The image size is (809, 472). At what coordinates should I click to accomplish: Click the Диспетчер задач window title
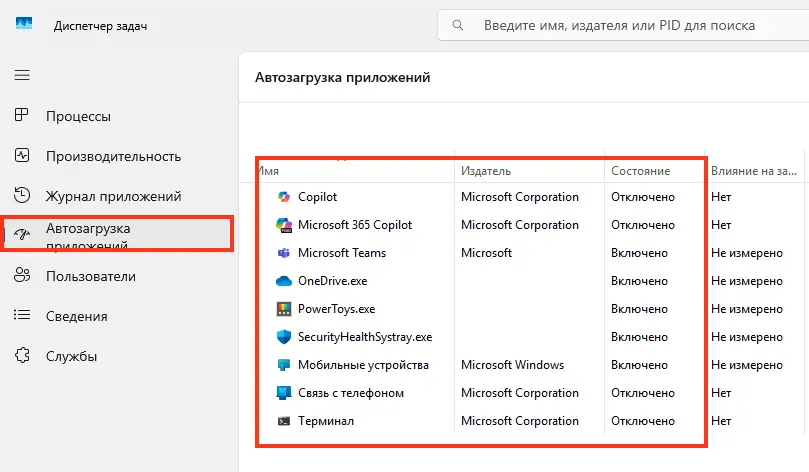coord(100,26)
